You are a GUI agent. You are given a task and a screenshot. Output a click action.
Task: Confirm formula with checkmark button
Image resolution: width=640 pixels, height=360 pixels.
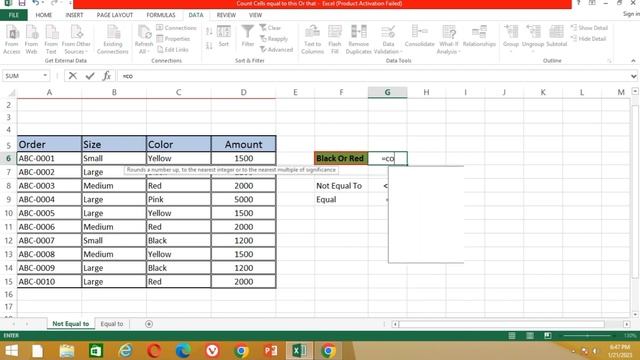pos(90,76)
